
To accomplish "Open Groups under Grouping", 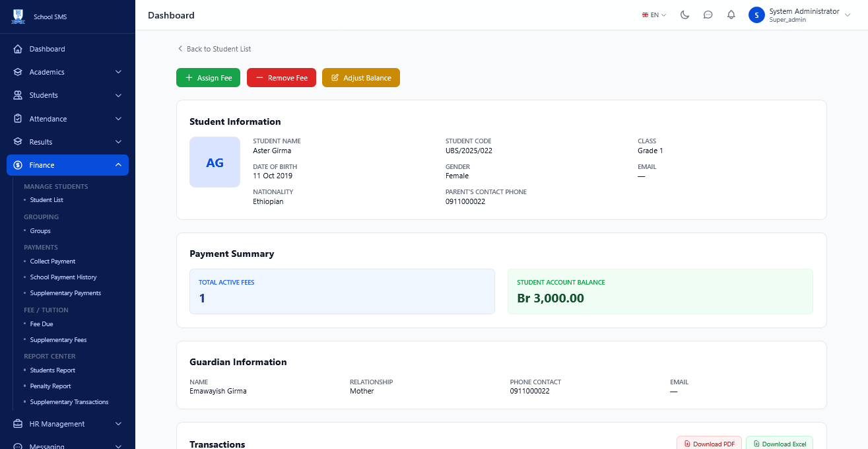I will (40, 231).
